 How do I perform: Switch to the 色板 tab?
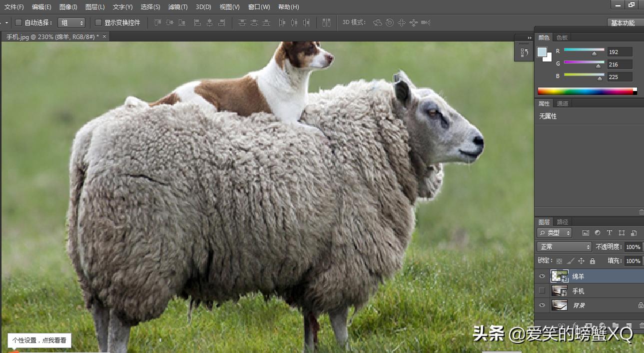click(x=561, y=37)
